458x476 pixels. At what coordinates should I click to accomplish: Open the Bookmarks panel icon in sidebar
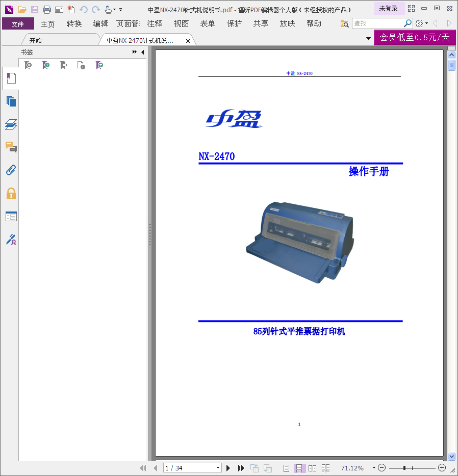coord(11,78)
